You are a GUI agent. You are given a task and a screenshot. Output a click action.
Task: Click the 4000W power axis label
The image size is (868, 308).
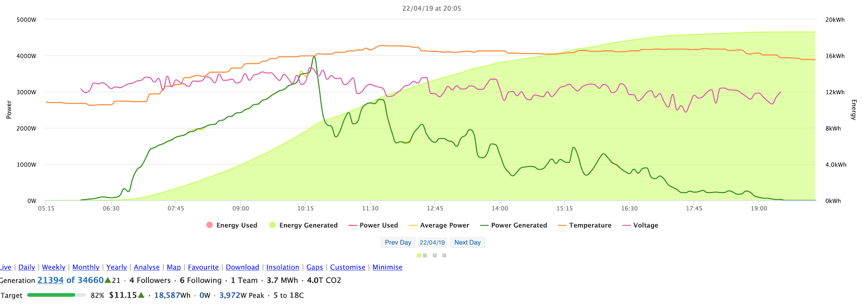(x=27, y=56)
